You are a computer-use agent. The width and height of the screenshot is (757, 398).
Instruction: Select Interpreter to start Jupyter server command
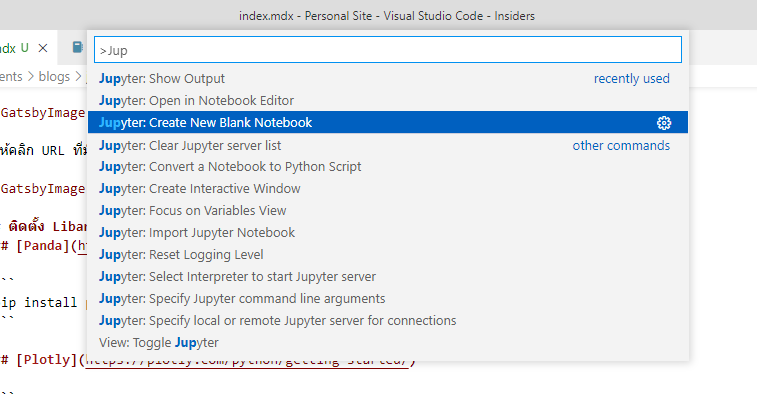[388, 277]
